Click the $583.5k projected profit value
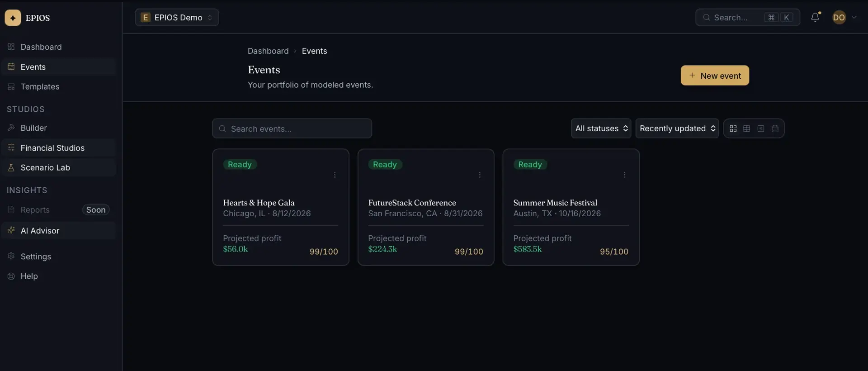 coord(528,249)
